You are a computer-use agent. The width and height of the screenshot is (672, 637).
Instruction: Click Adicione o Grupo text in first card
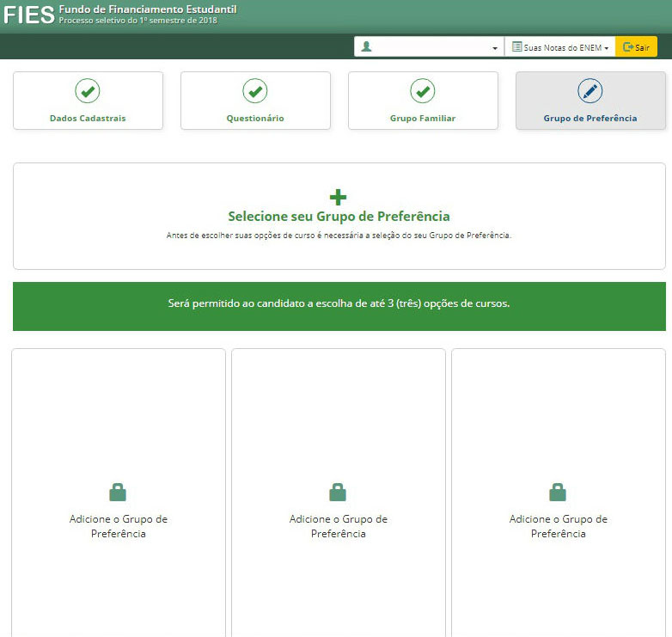point(119,526)
